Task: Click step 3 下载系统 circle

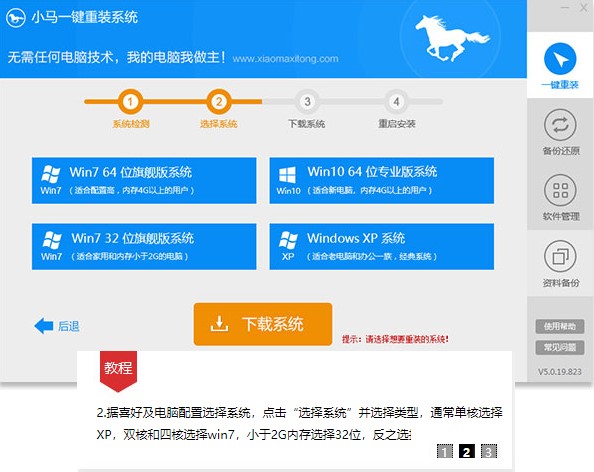Action: point(307,102)
